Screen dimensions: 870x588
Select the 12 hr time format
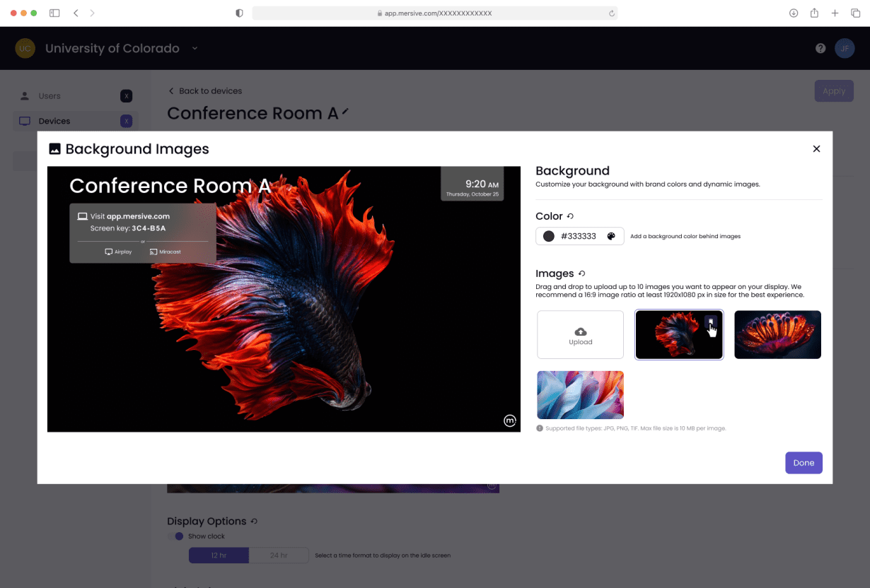click(219, 555)
